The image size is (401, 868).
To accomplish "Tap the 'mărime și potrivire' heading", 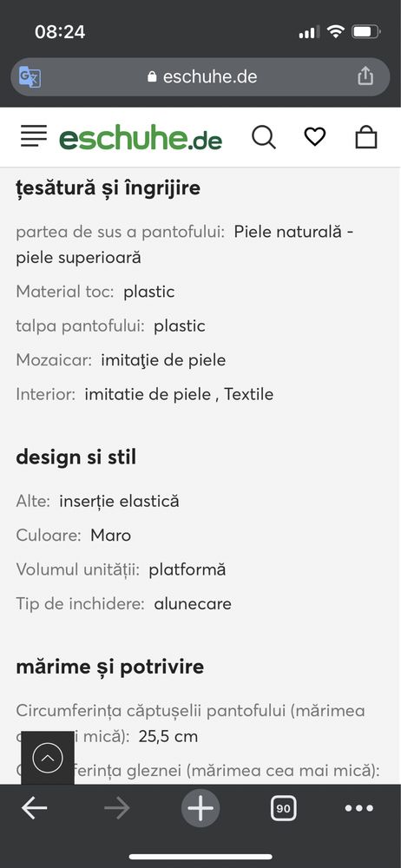I will pyautogui.click(x=109, y=667).
